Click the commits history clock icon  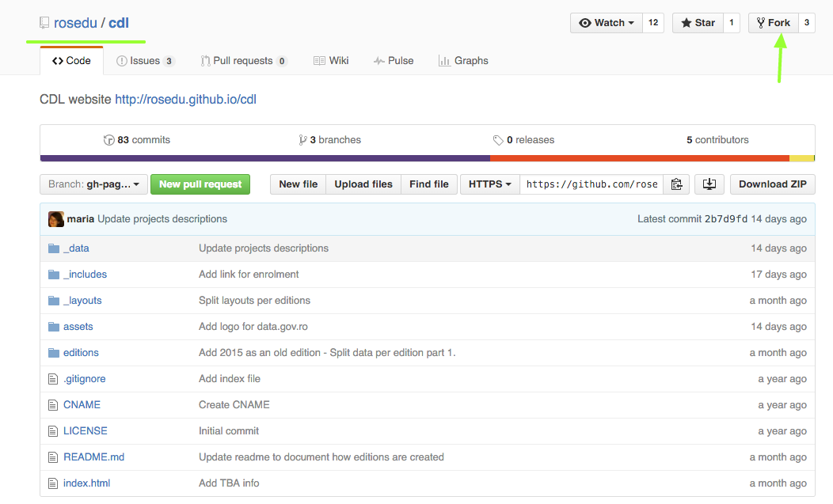click(x=109, y=140)
